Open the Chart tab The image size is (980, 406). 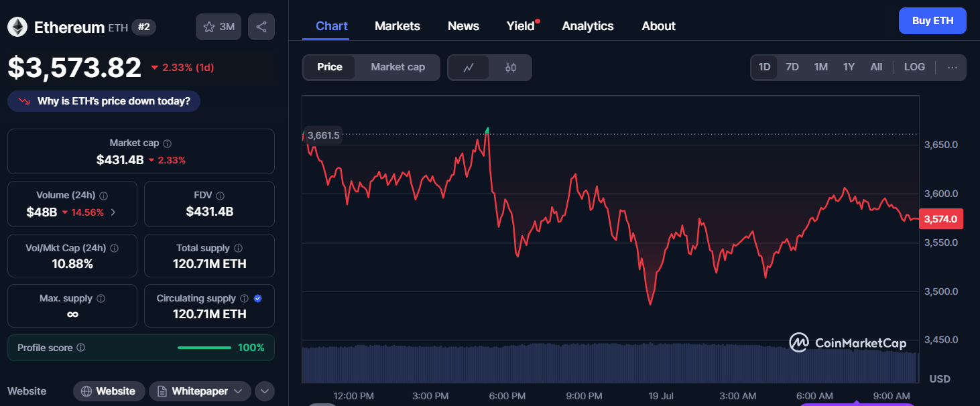[x=332, y=26]
